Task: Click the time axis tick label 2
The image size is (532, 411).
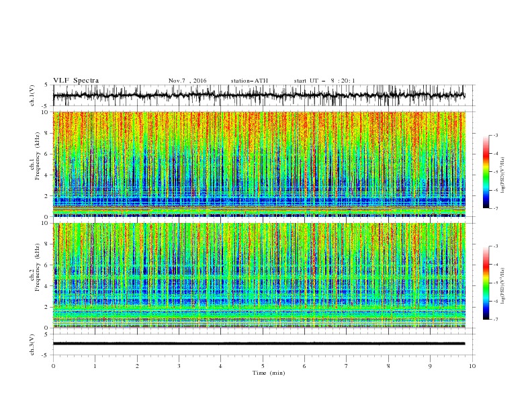Action: (137, 366)
